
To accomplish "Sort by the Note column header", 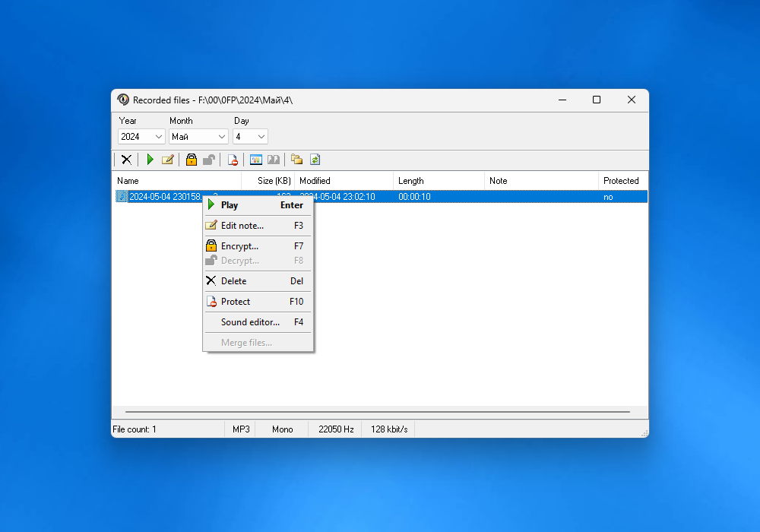I will 541,181.
